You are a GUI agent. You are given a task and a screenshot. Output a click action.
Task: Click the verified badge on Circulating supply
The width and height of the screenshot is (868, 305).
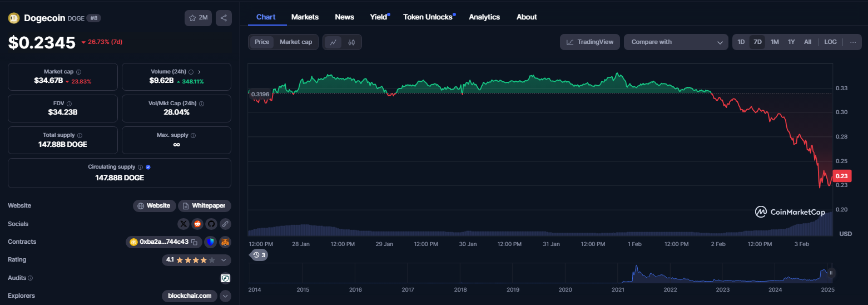pyautogui.click(x=148, y=167)
